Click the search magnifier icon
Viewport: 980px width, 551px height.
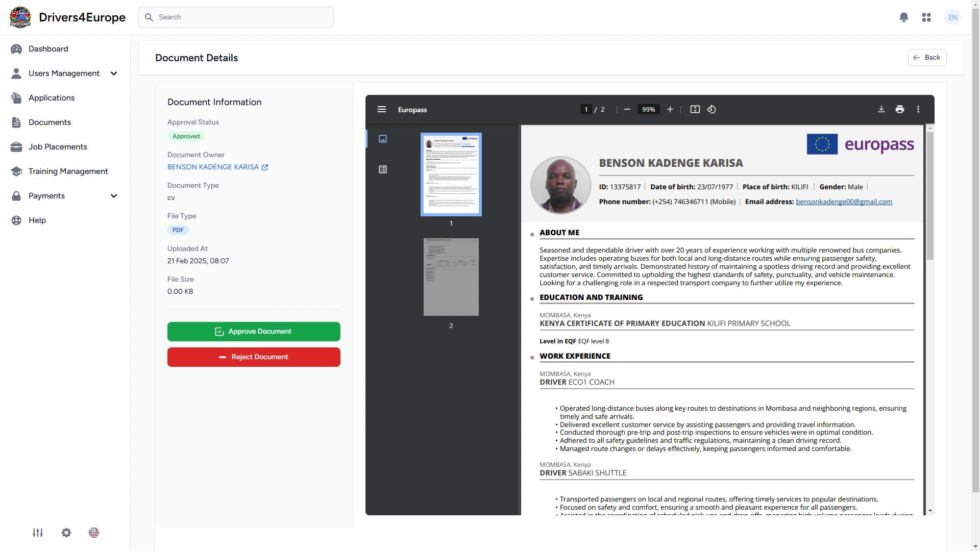pos(149,17)
